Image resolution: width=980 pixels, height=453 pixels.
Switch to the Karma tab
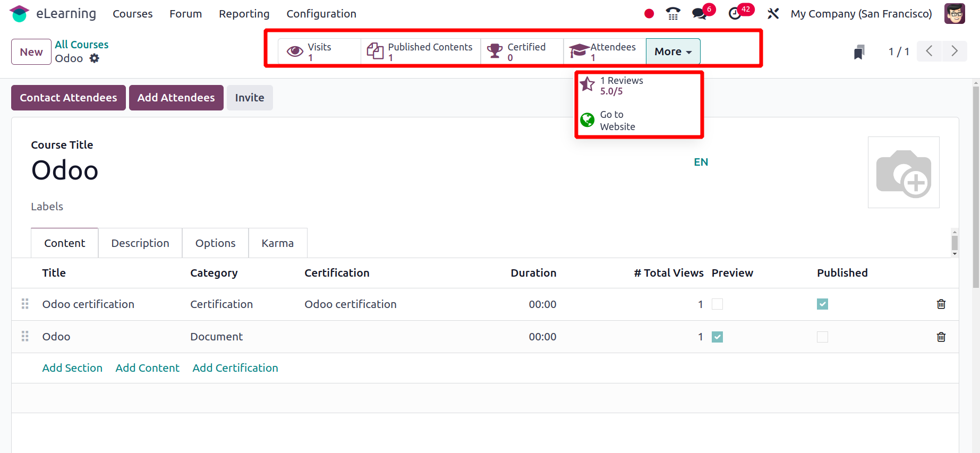(x=278, y=243)
